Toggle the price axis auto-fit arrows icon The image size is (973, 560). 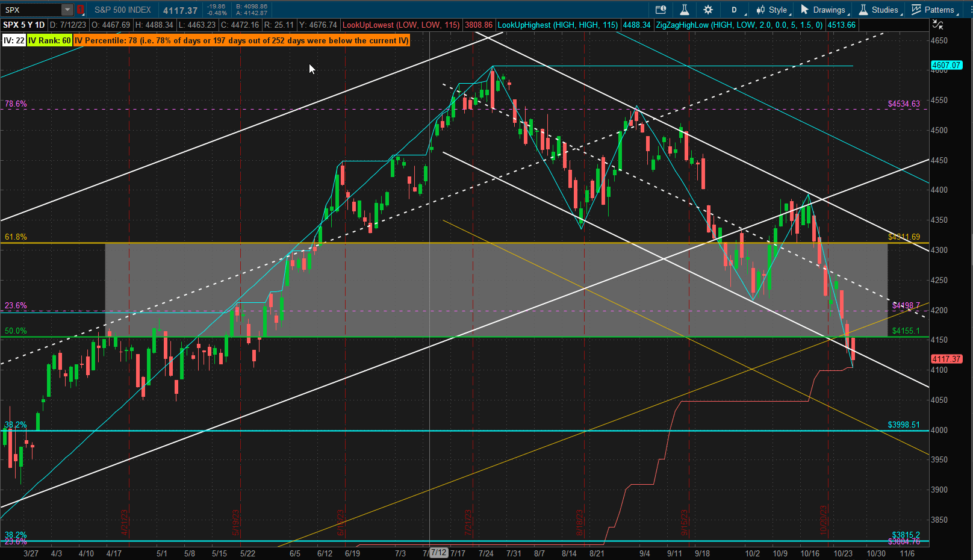937,25
